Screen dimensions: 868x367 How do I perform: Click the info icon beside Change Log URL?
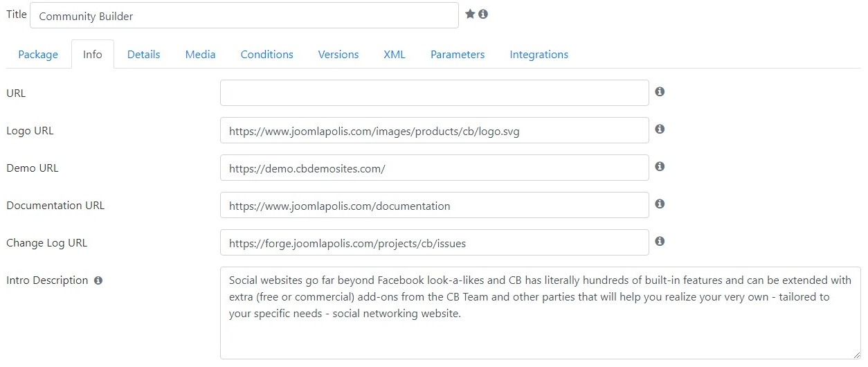660,241
